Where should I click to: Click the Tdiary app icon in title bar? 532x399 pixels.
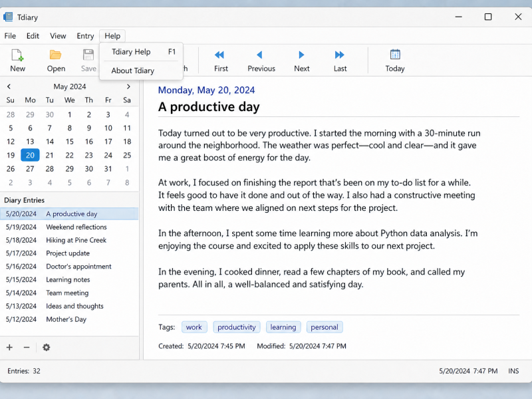(8, 17)
